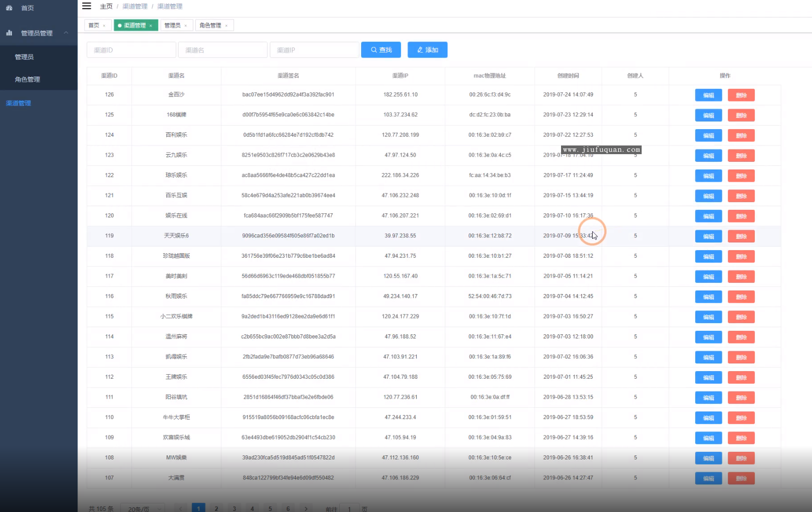The height and width of the screenshot is (512, 812).
Task: Delete channel 111 阳谷填坑
Action: click(x=741, y=398)
